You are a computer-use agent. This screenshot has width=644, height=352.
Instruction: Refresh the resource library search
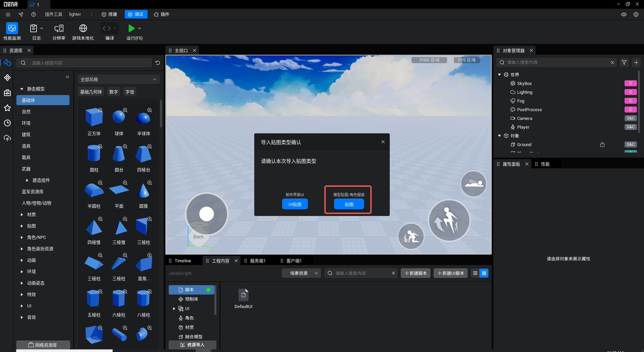click(x=158, y=63)
